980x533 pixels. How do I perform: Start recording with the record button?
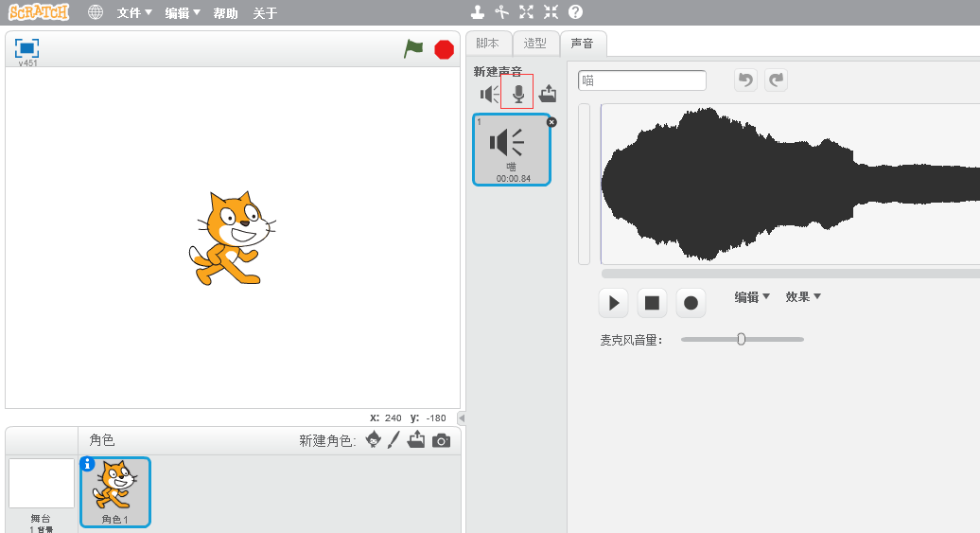pyautogui.click(x=691, y=303)
